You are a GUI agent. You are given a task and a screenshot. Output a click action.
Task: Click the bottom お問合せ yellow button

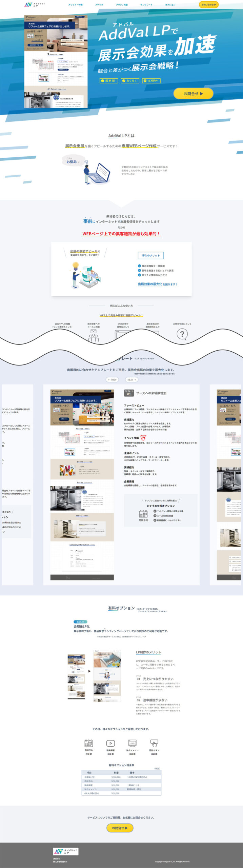pos(120,828)
